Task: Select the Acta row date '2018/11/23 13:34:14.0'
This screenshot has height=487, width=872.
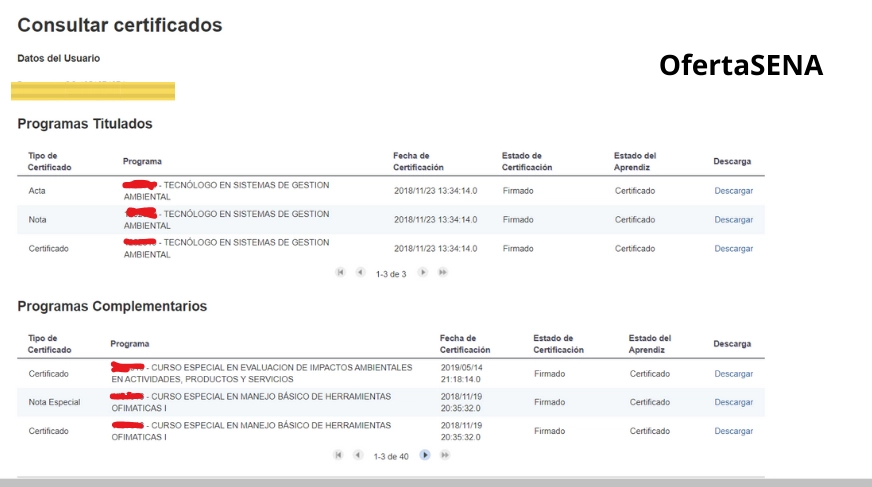Action: pos(435,191)
